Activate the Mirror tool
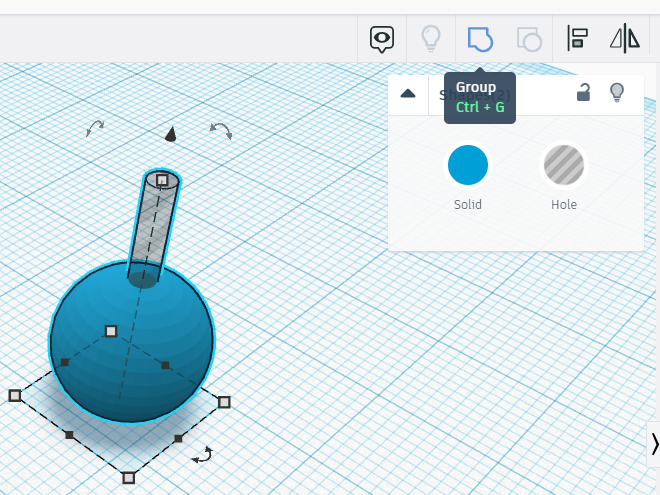 point(625,38)
